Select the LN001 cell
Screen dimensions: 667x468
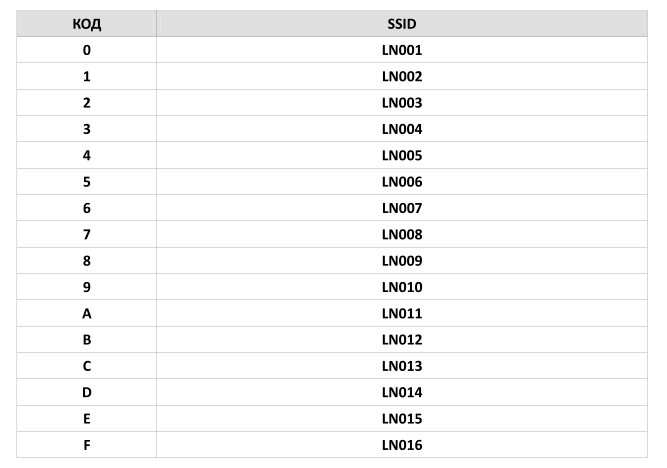coord(402,50)
